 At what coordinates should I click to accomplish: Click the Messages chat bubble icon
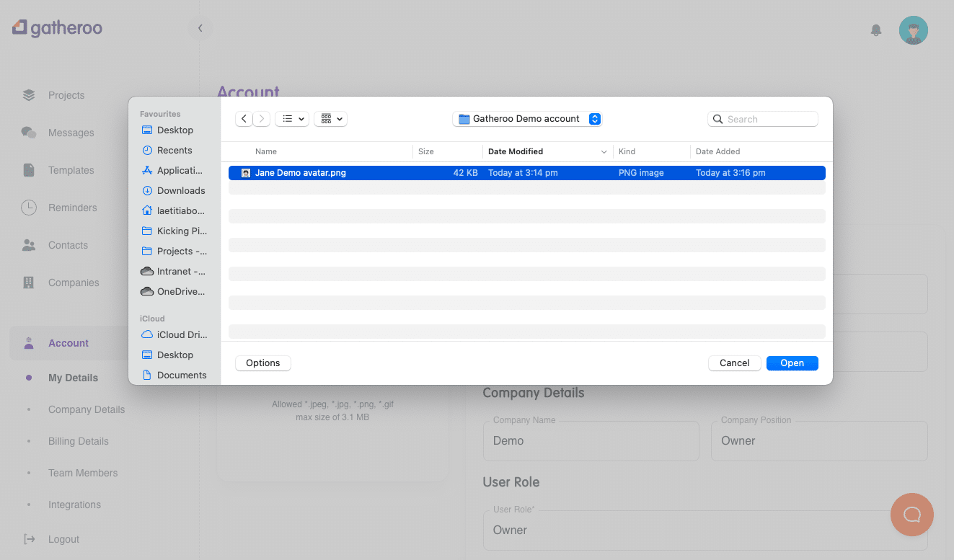(29, 133)
